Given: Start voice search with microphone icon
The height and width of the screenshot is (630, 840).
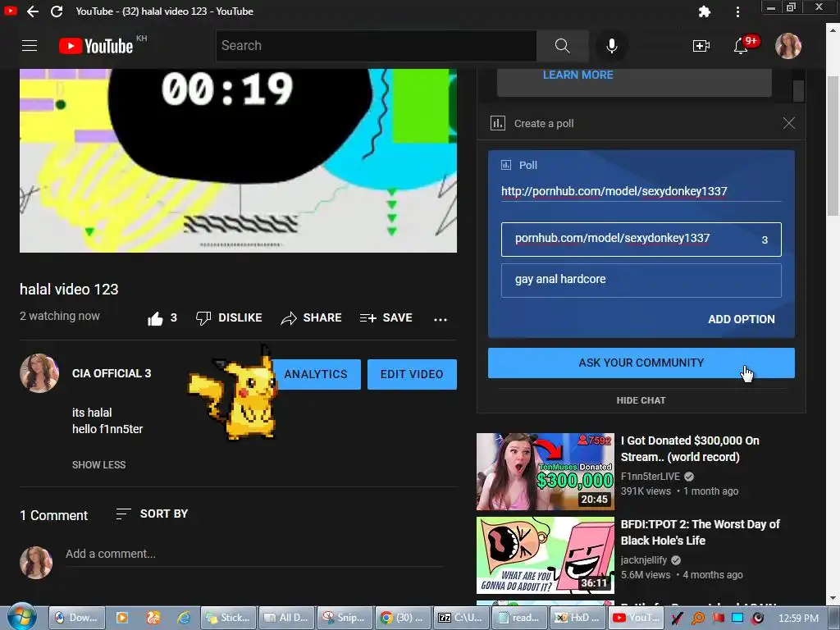Looking at the screenshot, I should (611, 46).
